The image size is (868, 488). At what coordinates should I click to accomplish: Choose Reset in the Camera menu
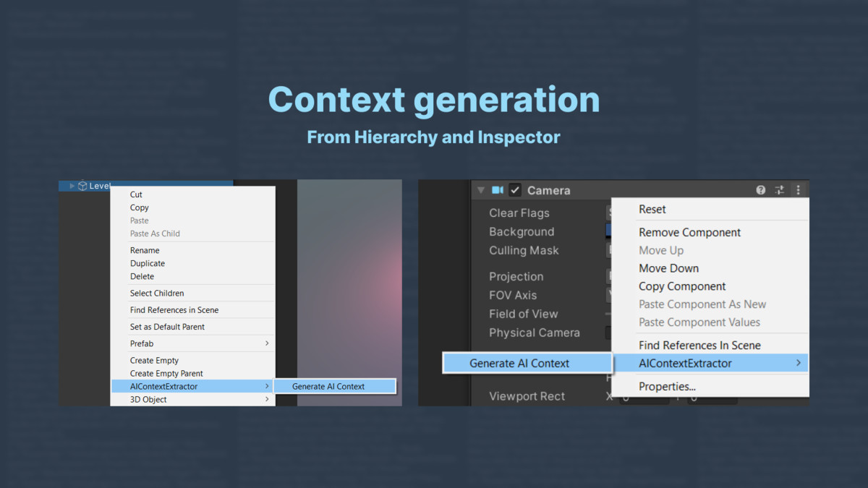tap(710, 209)
